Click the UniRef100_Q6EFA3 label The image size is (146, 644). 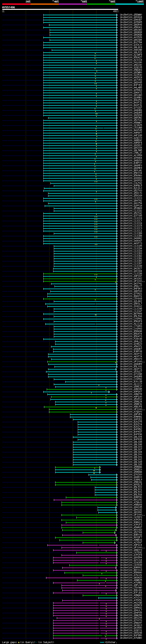(x=131, y=291)
